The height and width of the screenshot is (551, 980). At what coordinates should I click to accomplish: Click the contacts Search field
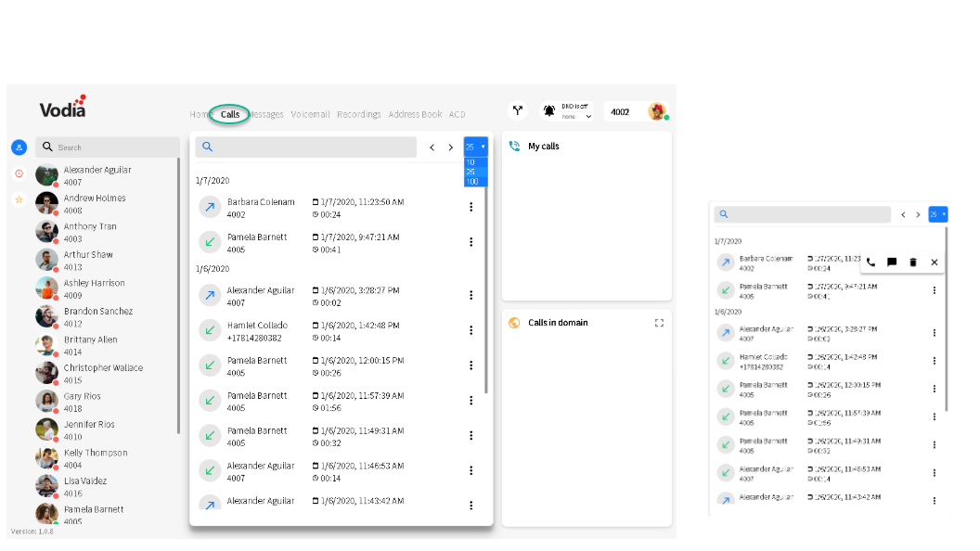point(108,147)
